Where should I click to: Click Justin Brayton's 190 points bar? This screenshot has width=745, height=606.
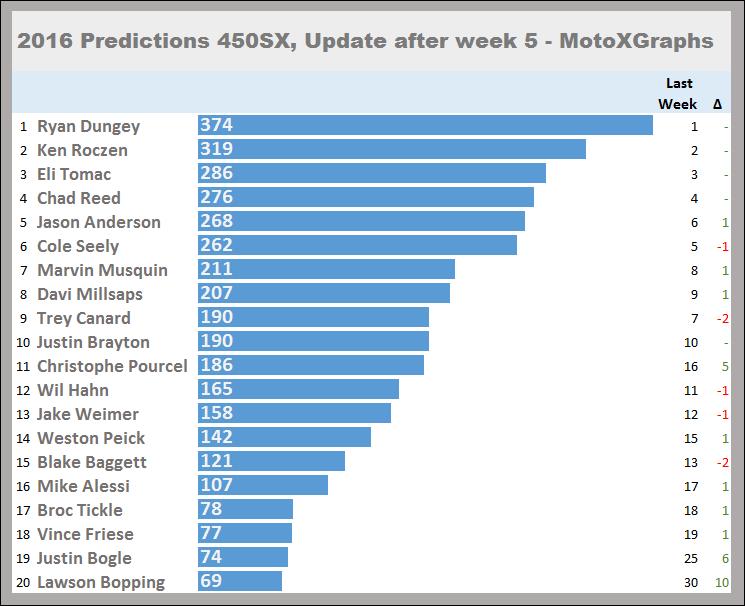tap(313, 342)
